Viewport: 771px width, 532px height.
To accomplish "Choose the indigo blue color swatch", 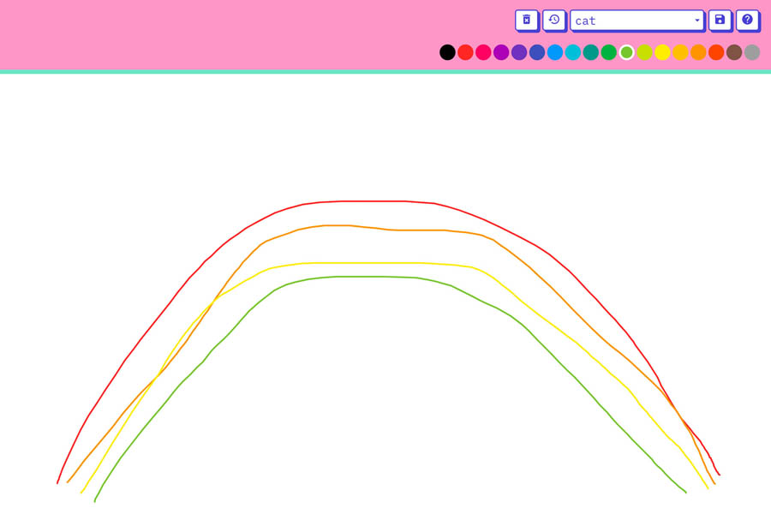I will [x=537, y=52].
